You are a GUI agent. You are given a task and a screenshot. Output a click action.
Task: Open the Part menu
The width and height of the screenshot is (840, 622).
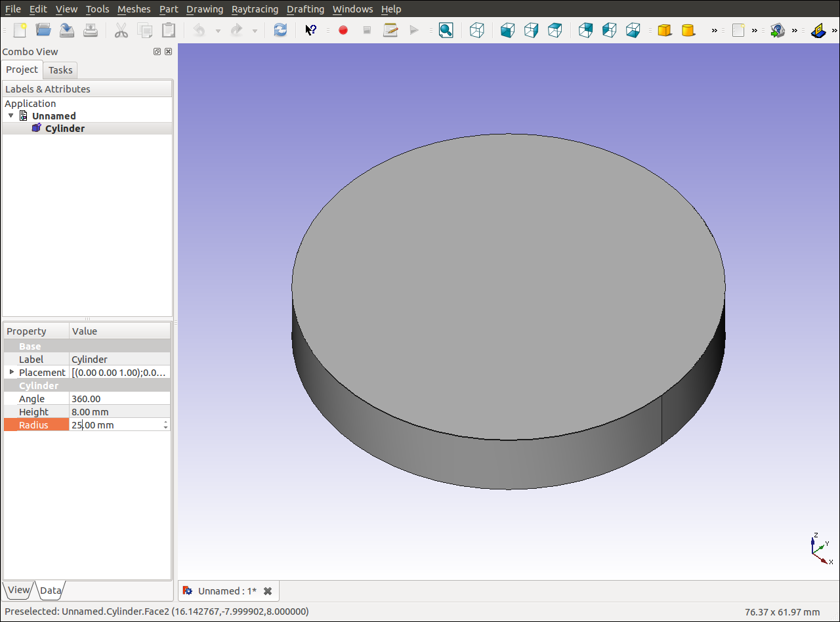point(169,9)
